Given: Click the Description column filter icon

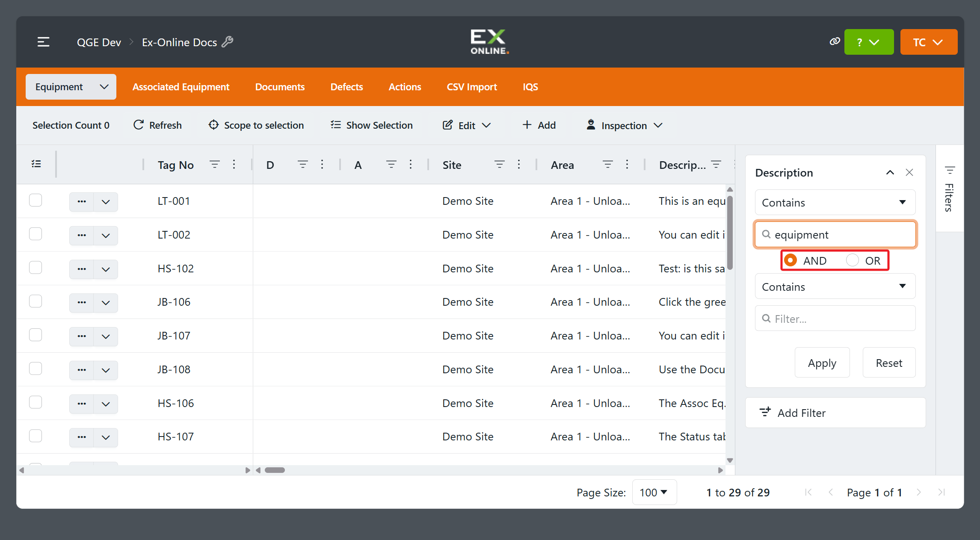Looking at the screenshot, I should (x=716, y=165).
